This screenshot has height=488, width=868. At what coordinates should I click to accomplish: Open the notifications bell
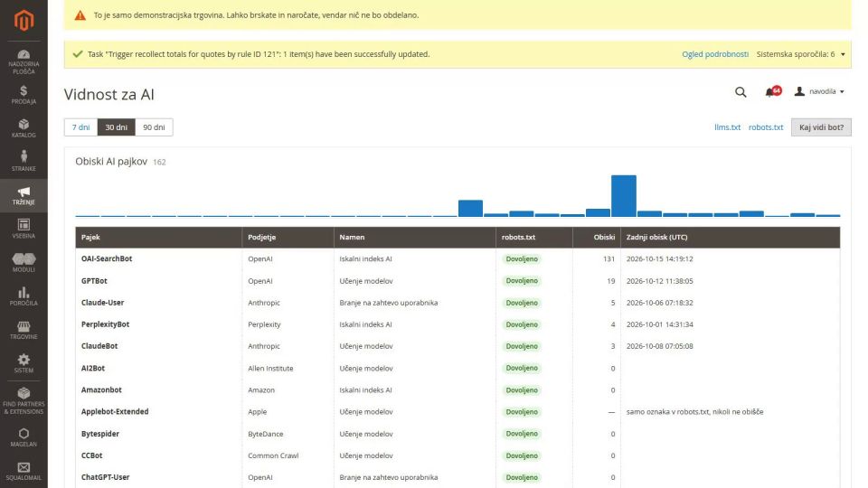770,92
